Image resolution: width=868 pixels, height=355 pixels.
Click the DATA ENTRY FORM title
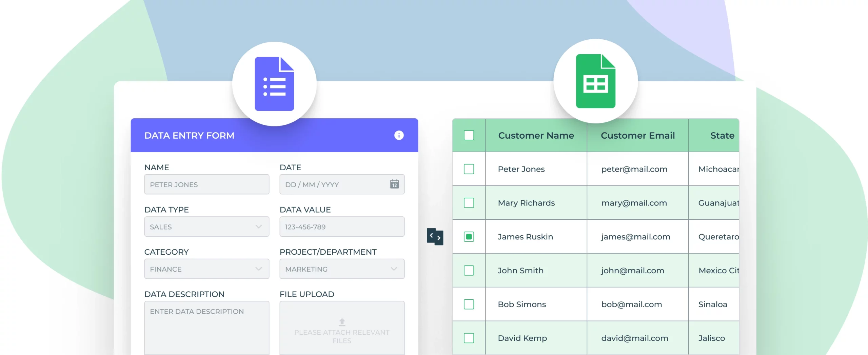point(189,135)
